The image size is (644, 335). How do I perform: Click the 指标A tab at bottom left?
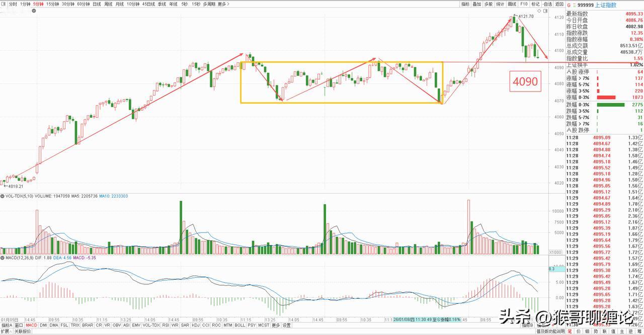coord(6,325)
